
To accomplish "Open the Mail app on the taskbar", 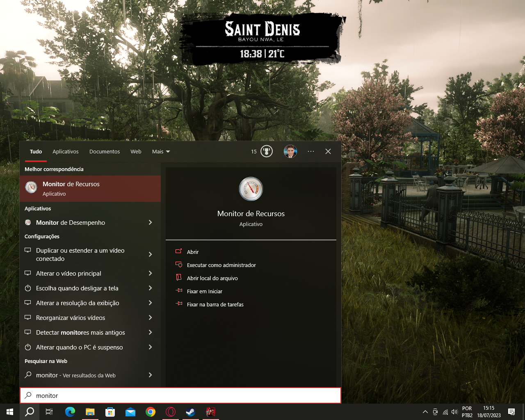I will point(130,412).
